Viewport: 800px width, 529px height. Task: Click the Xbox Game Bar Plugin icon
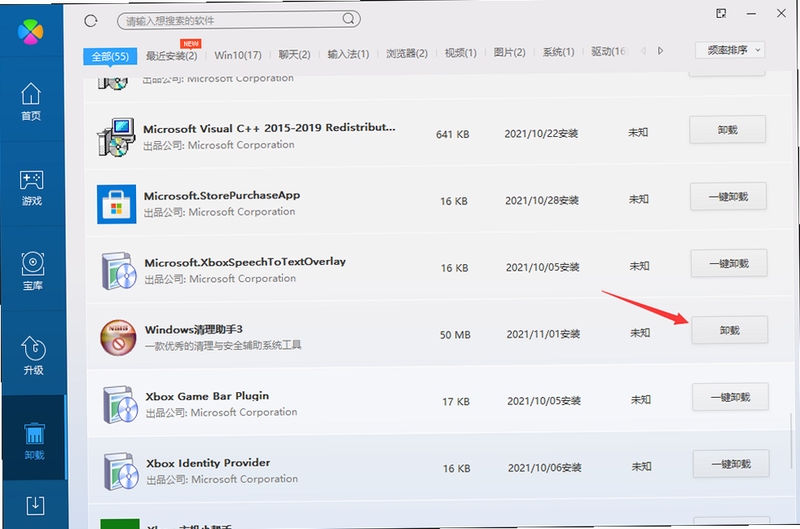pos(120,405)
